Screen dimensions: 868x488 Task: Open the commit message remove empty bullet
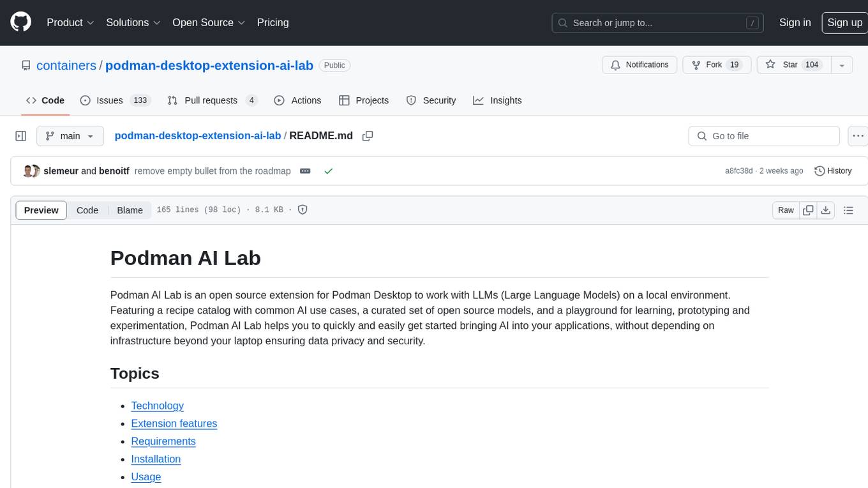(213, 171)
